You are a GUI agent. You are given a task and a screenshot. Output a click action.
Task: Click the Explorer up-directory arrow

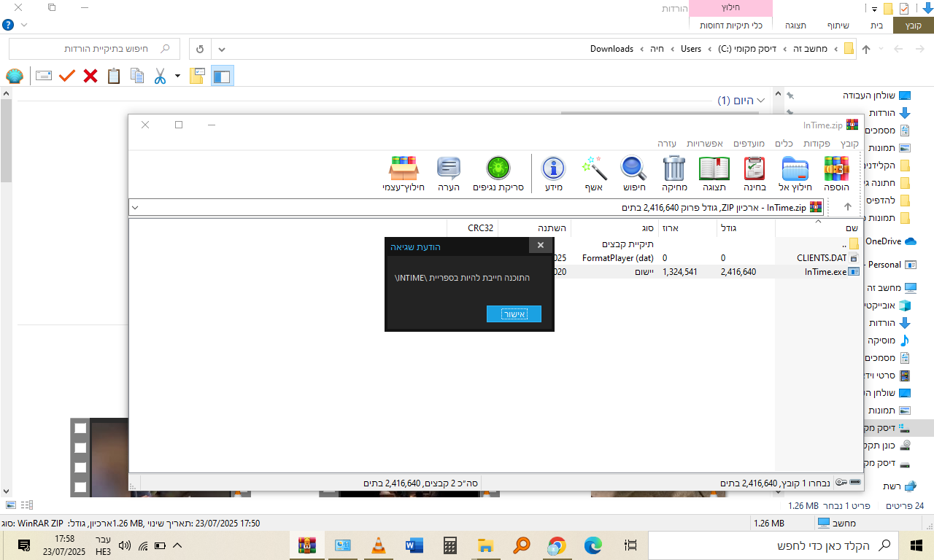tap(866, 50)
